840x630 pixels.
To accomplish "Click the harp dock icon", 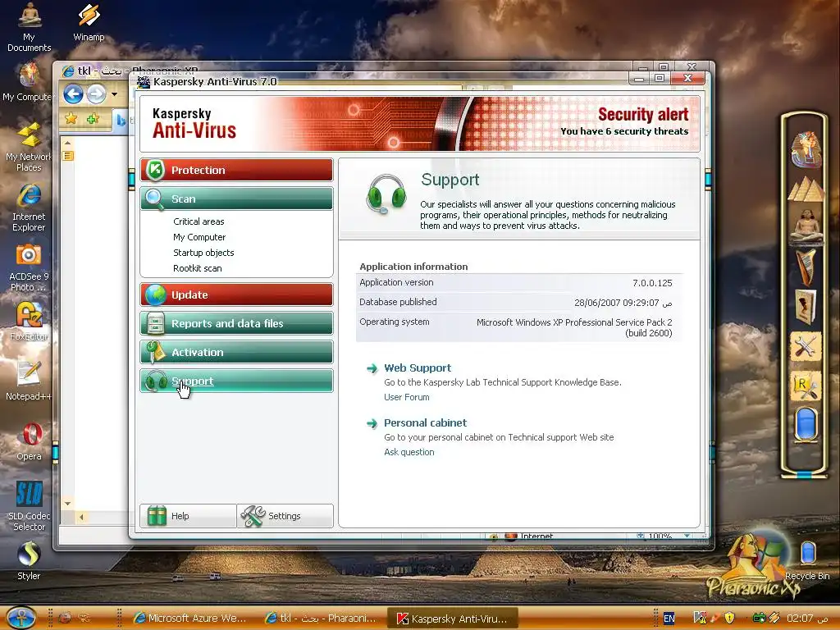I will tap(806, 267).
